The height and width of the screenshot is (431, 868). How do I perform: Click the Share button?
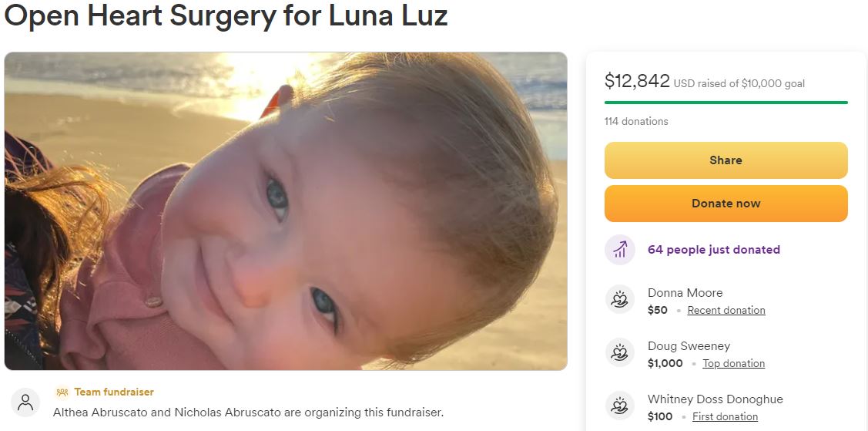pyautogui.click(x=726, y=160)
